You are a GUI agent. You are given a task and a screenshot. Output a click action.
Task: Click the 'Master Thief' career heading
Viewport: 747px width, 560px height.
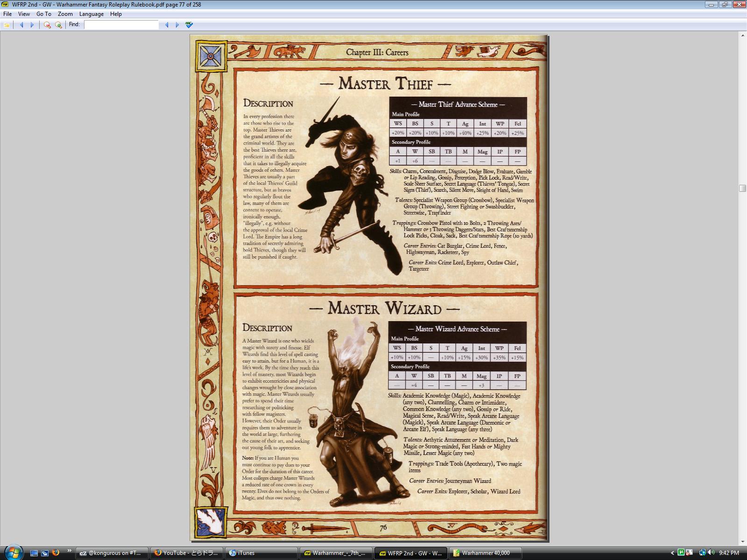click(x=386, y=84)
